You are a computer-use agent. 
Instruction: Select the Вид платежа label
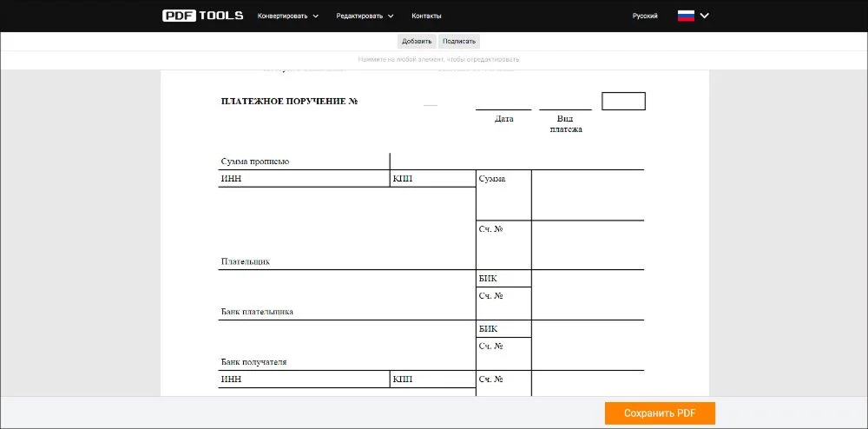(x=565, y=124)
